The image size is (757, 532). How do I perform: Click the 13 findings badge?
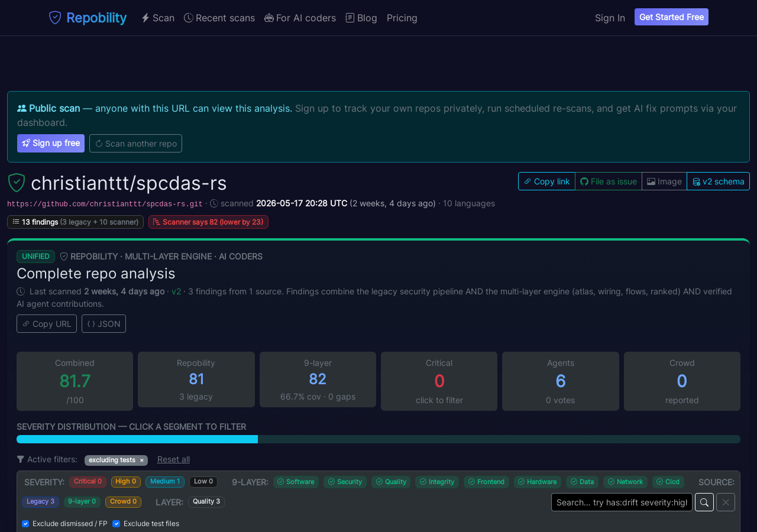click(x=75, y=222)
